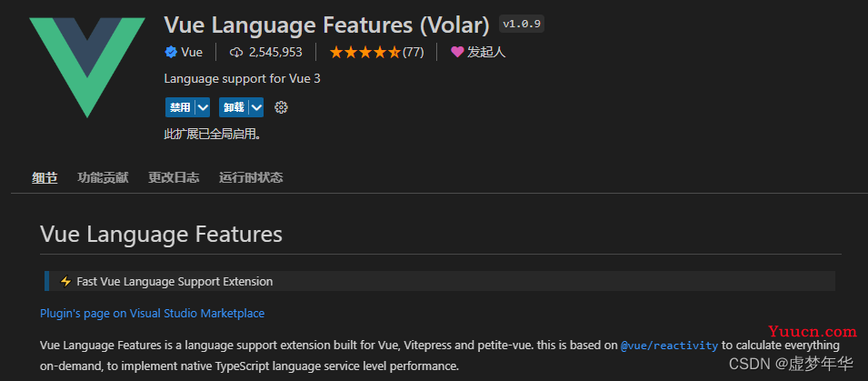Expand the 禁用 dropdown arrow
Viewport: 868px width, 381px height.
pyautogui.click(x=204, y=107)
